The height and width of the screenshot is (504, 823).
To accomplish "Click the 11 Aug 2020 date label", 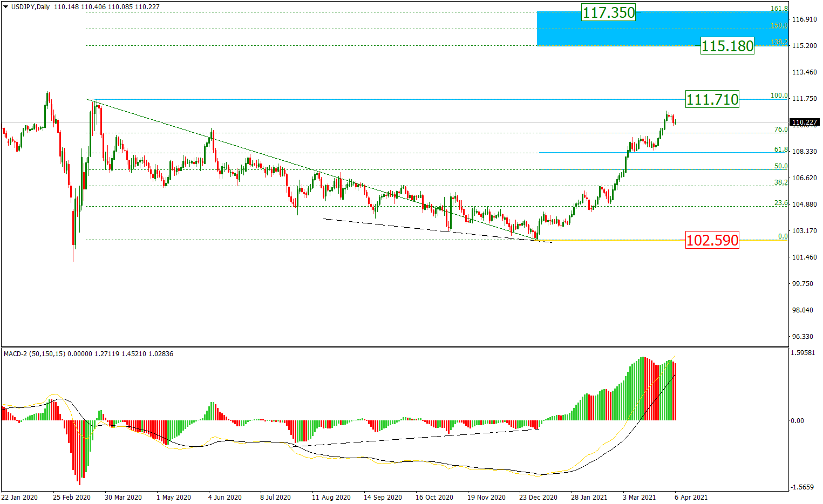I will coord(331,498).
